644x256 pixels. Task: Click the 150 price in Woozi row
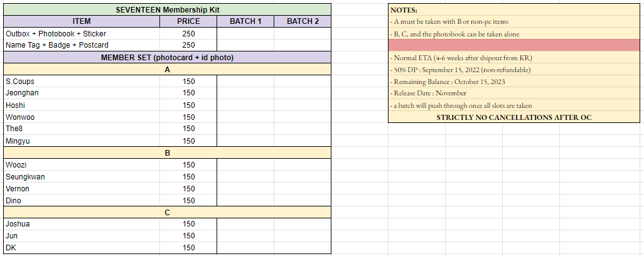point(188,164)
